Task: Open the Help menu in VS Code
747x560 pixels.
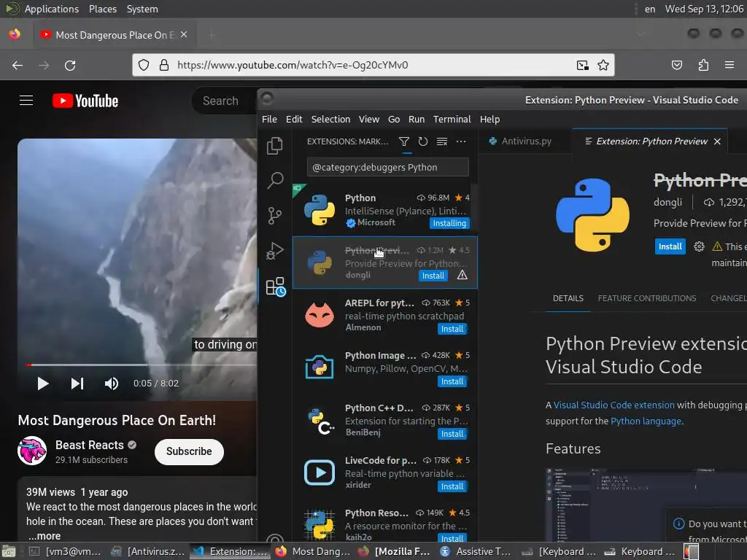Action: click(x=489, y=119)
